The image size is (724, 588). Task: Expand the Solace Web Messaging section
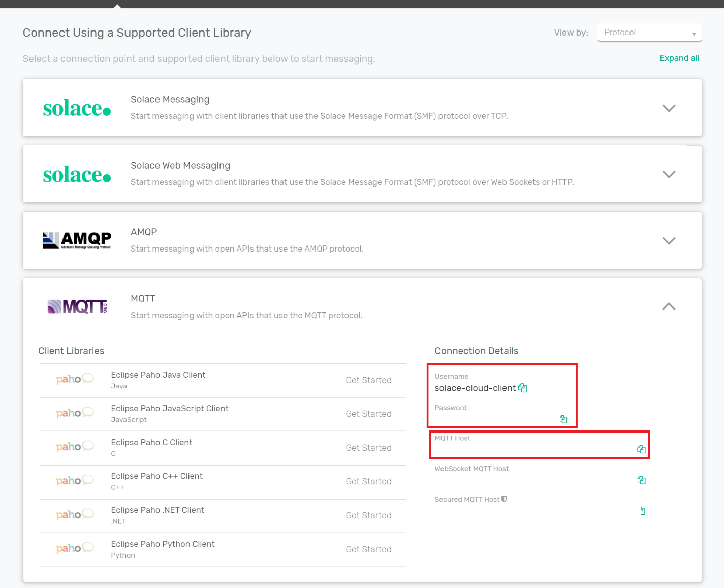[x=669, y=174]
